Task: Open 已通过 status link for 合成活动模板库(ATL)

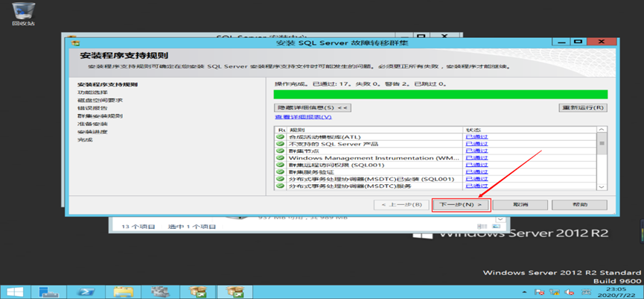Action: pos(476,137)
